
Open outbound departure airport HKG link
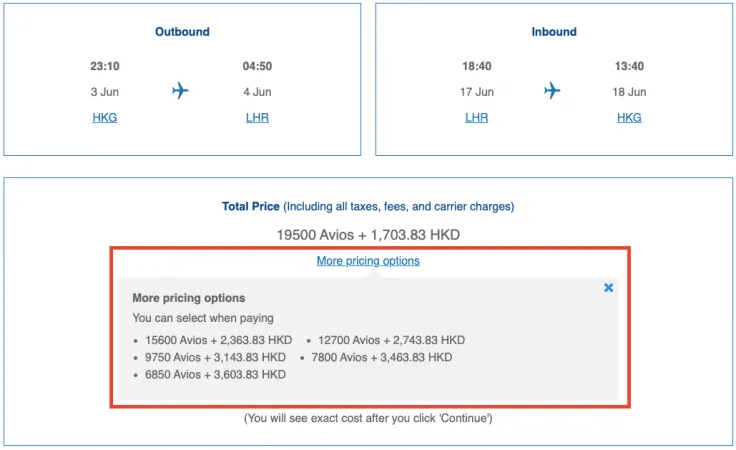[105, 117]
